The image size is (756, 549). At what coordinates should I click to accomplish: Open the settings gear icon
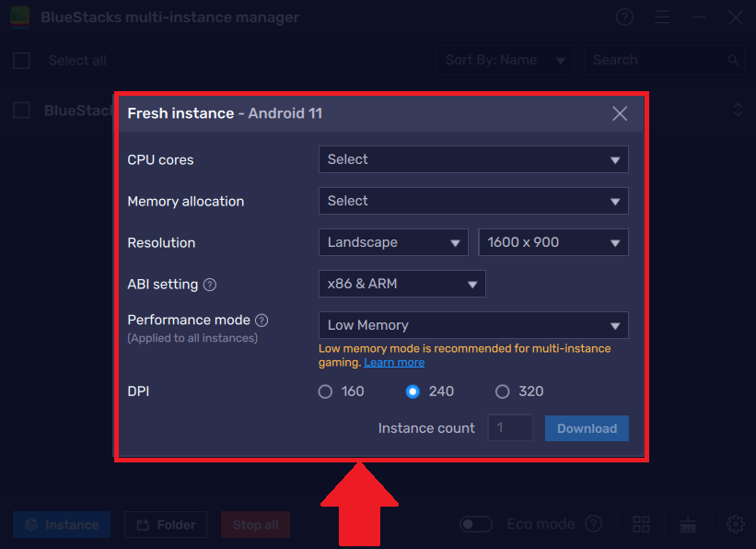(x=734, y=523)
